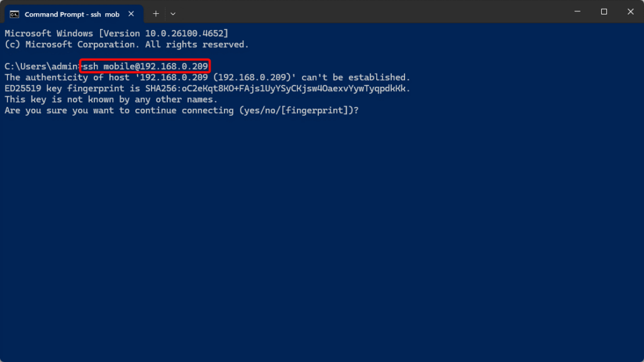
Task: Close the terminal window
Action: click(x=630, y=11)
